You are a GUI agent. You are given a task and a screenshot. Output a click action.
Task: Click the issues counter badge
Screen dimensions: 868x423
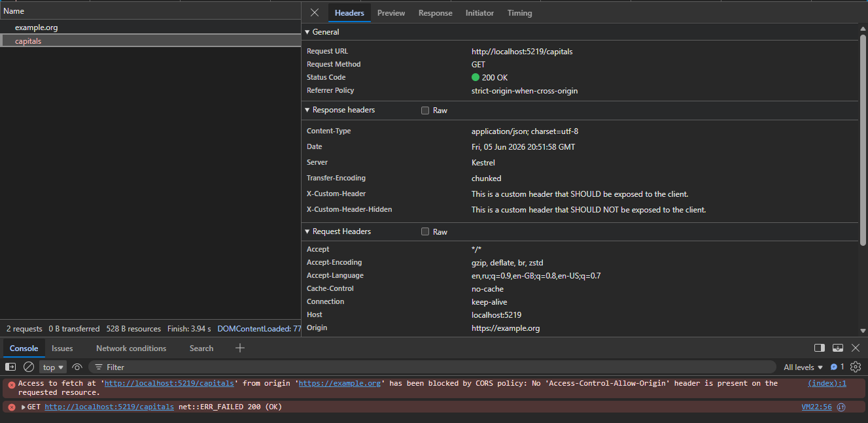click(837, 367)
